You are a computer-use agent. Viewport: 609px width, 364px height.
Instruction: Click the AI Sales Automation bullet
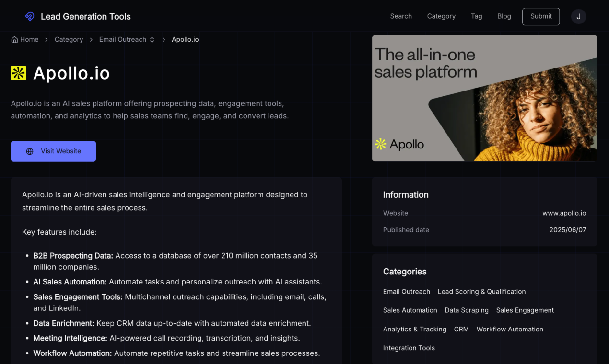click(177, 282)
